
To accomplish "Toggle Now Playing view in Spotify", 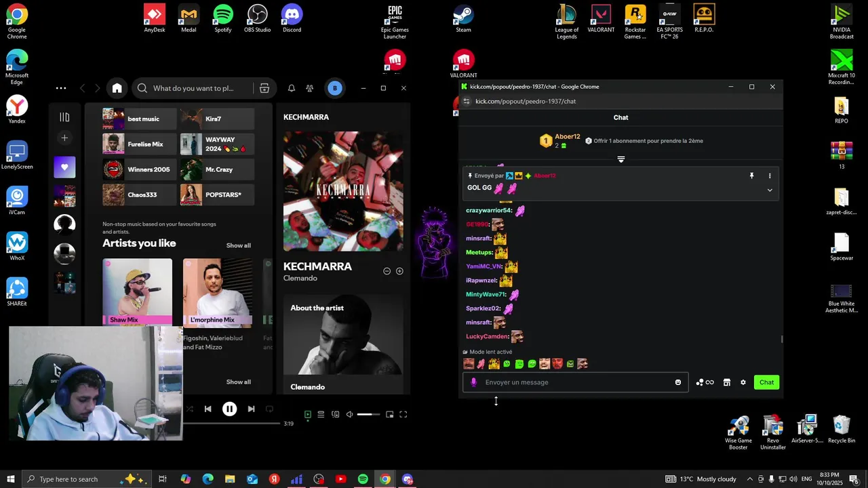I will pyautogui.click(x=307, y=414).
